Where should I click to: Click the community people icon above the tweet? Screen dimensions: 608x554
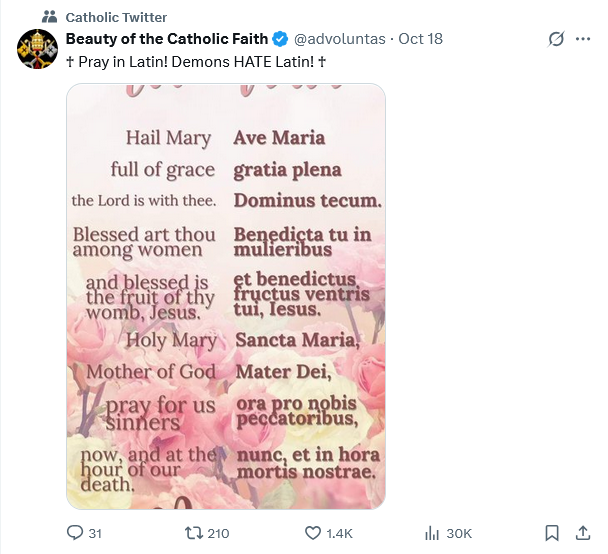[x=50, y=17]
